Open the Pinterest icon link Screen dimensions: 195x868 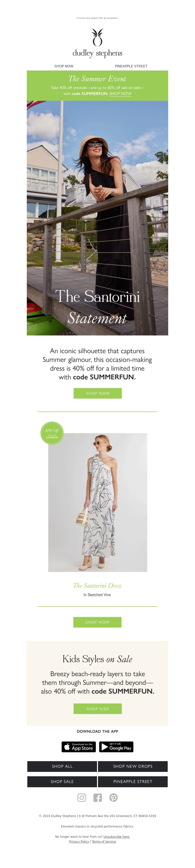[113, 797]
